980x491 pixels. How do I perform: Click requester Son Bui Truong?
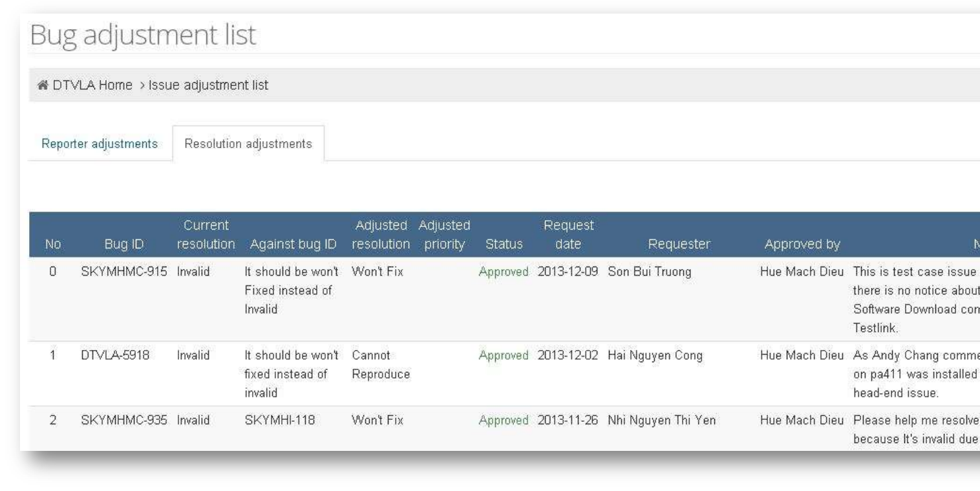coord(649,272)
